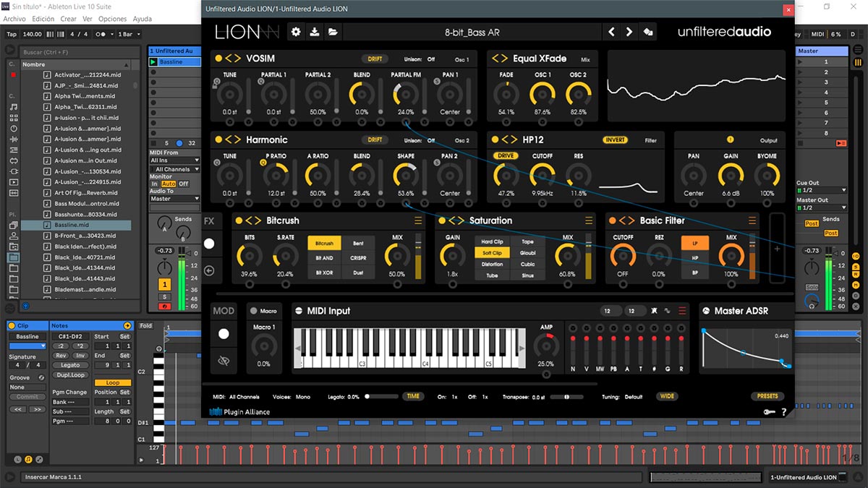Toggle the VOSIM oscillator power dot
868x488 pixels.
point(217,59)
